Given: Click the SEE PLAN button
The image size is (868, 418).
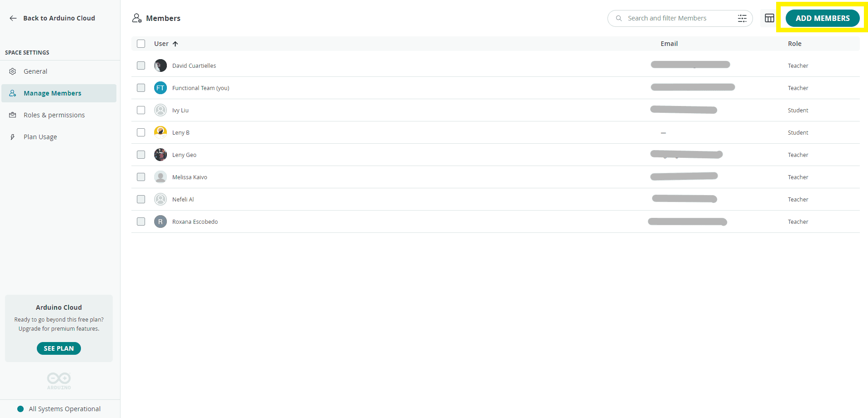Looking at the screenshot, I should click(59, 348).
